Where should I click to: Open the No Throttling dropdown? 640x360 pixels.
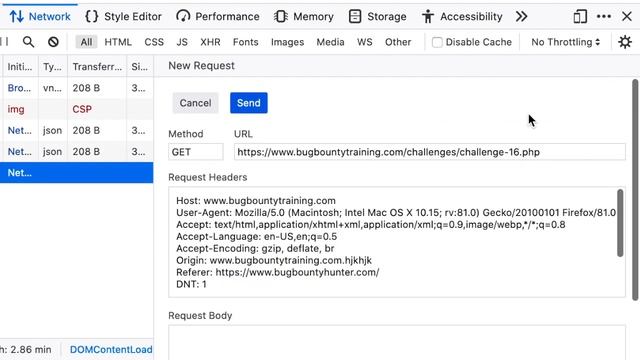tap(566, 42)
